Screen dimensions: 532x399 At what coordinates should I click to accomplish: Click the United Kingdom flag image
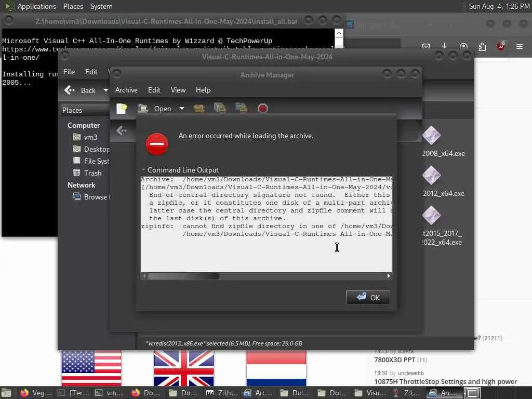pyautogui.click(x=183, y=368)
